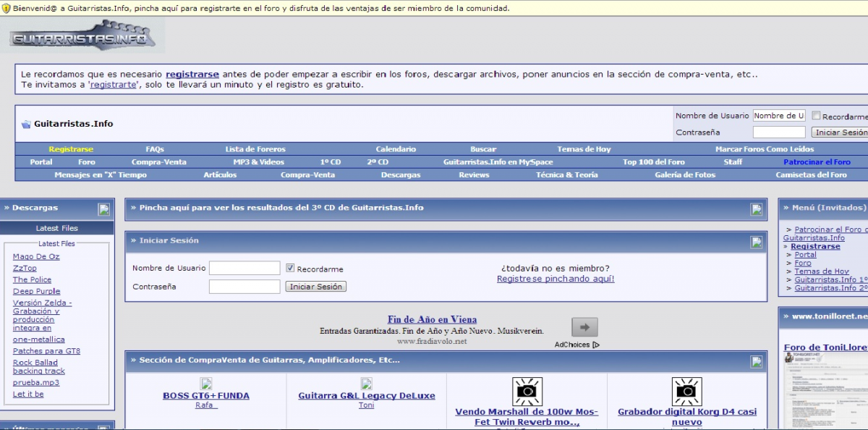Open camera icon above Grabador digital Korg

[x=686, y=392]
